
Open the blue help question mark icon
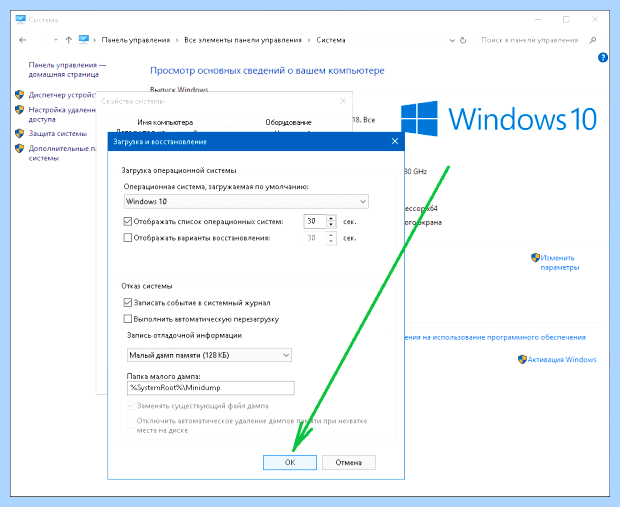point(603,58)
